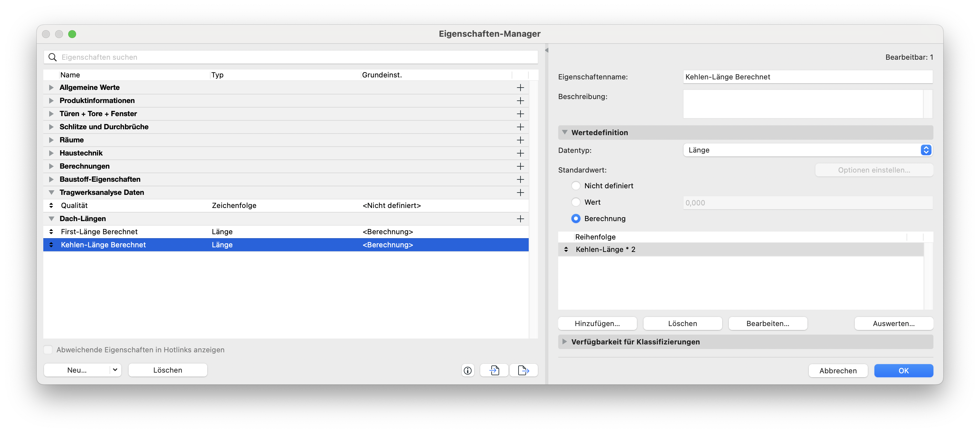Collapse the Tragwerksanalyse Daten group

[x=51, y=193]
